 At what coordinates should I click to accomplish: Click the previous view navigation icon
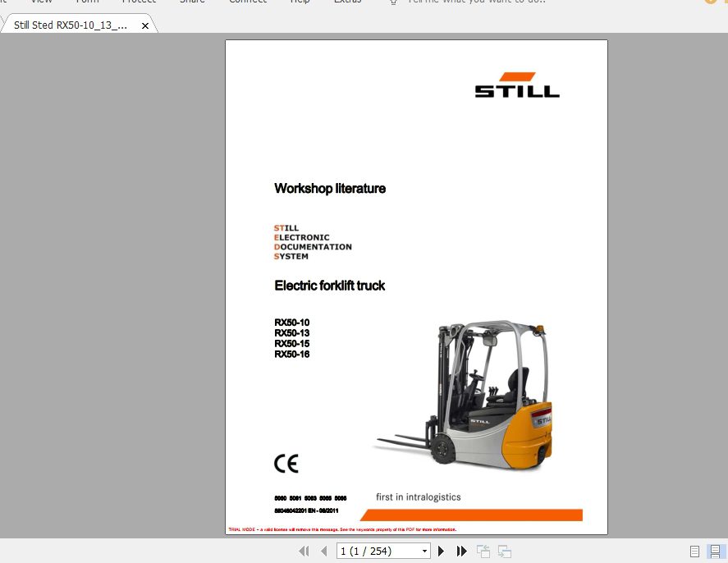[483, 551]
